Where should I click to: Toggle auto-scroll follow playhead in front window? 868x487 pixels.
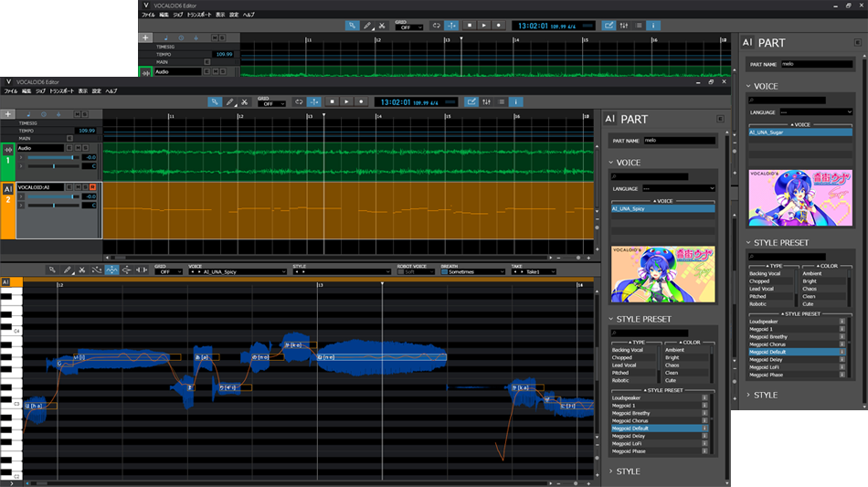click(314, 101)
